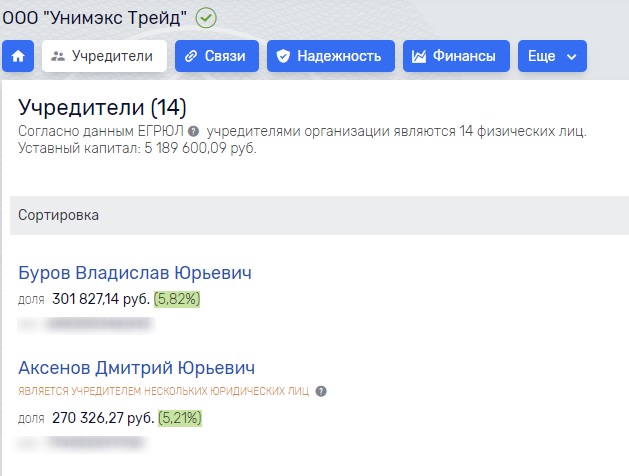The width and height of the screenshot is (629, 476).
Task: Open the Финансы section
Action: pos(457,56)
